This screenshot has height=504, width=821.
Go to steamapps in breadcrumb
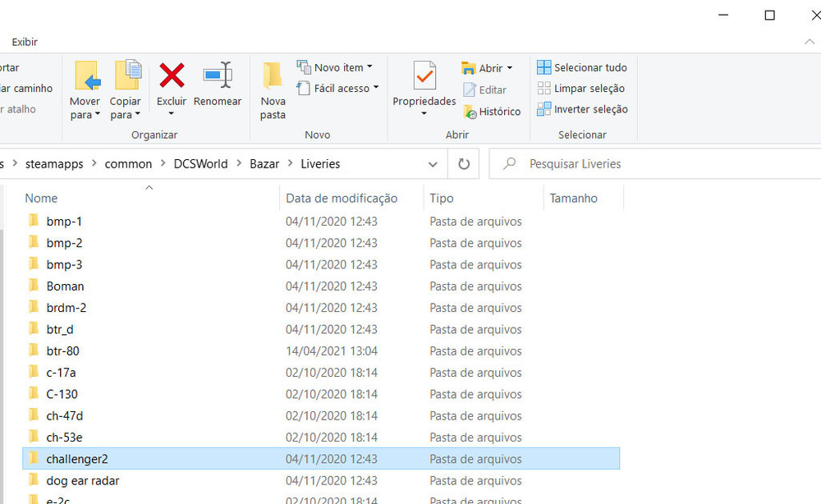point(54,164)
